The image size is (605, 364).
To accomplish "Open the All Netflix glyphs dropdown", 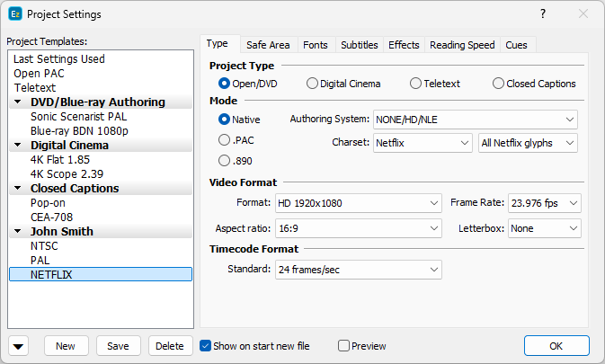I will 528,142.
